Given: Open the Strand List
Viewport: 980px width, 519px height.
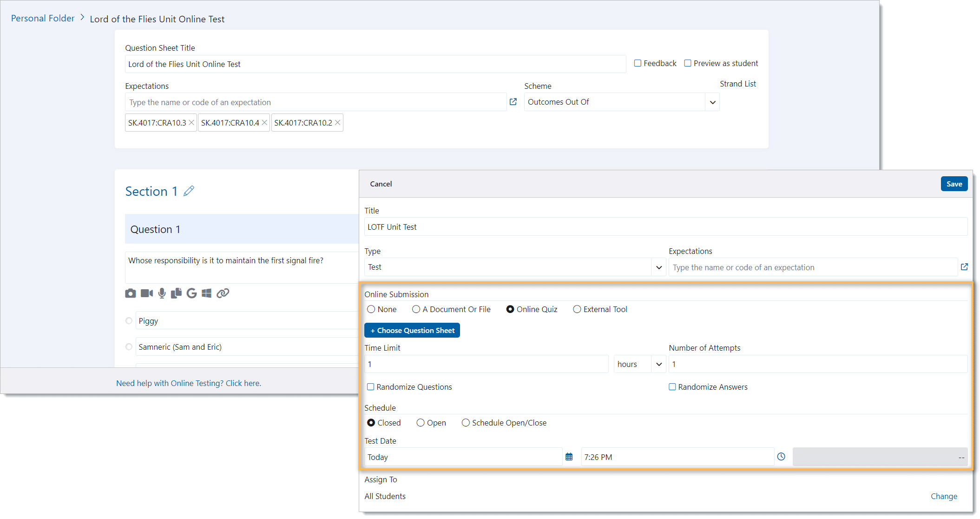Looking at the screenshot, I should click(737, 84).
